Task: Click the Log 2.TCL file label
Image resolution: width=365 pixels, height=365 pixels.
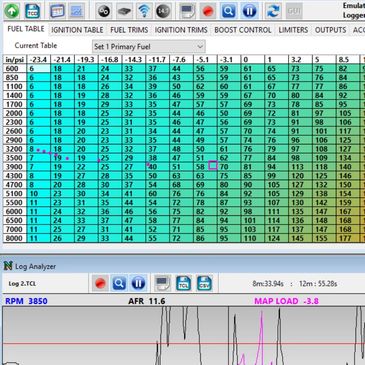Action: [22, 284]
